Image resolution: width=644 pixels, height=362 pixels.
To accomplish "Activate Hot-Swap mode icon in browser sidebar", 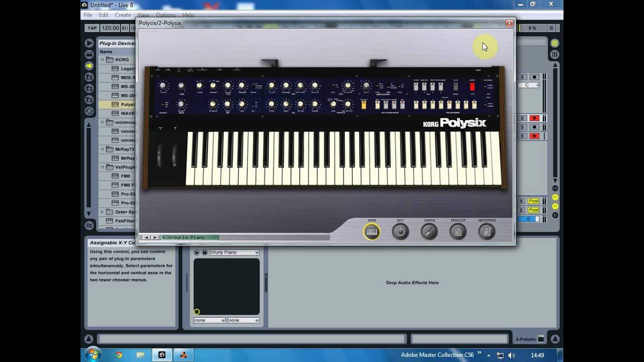I will 89,111.
